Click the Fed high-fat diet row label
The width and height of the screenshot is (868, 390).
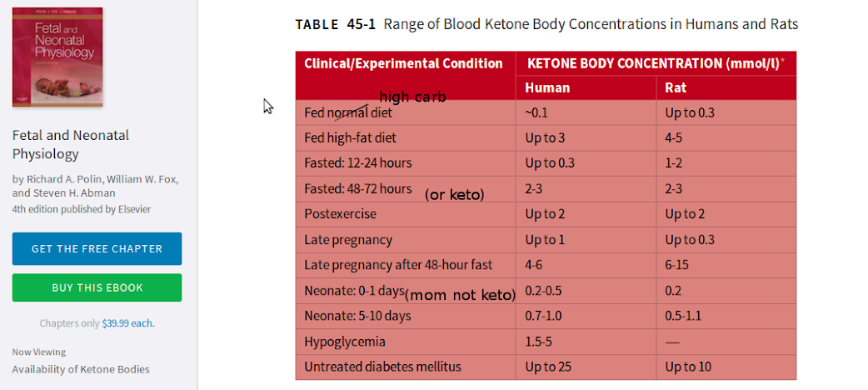[350, 138]
